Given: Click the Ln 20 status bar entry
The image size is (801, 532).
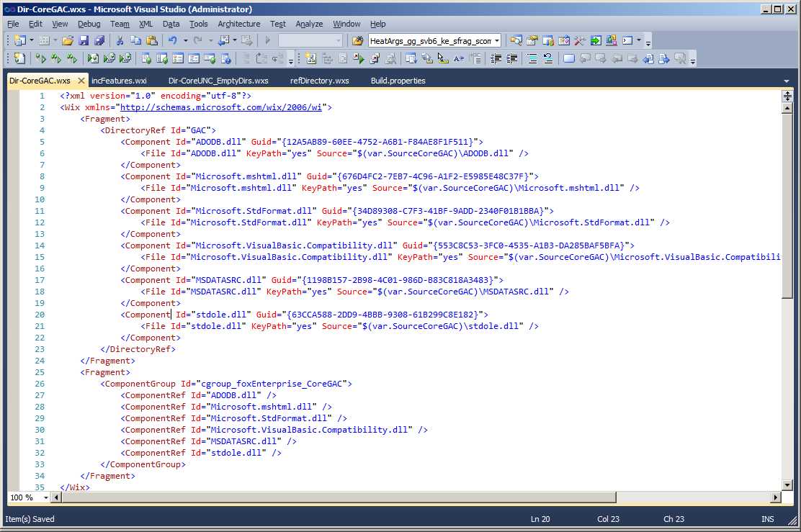Looking at the screenshot, I should point(540,519).
